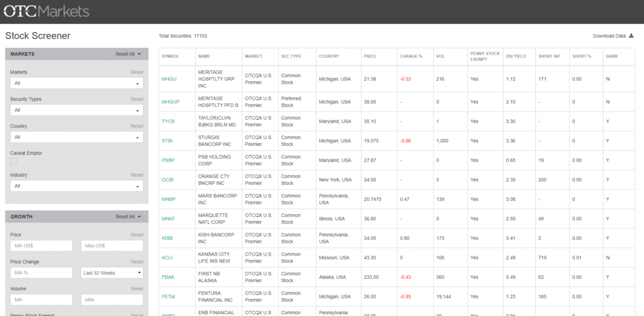This screenshot has width=644, height=316.
Task: Click the Min % price change field
Action: (x=42, y=273)
